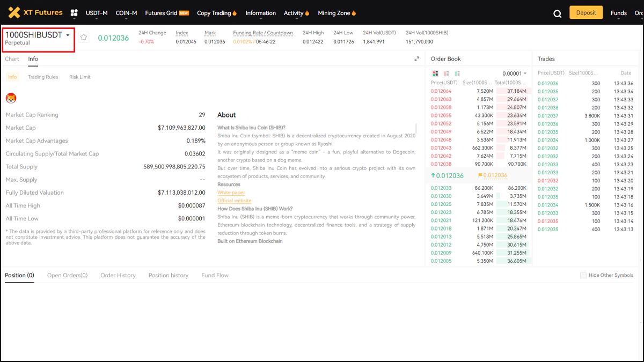Click the large green price 0.012036 in header
Viewport: 644px width, 362px height.
[x=113, y=38]
